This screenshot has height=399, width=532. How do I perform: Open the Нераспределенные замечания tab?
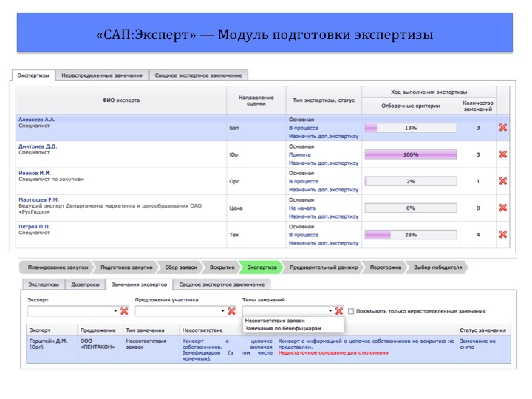(x=102, y=75)
